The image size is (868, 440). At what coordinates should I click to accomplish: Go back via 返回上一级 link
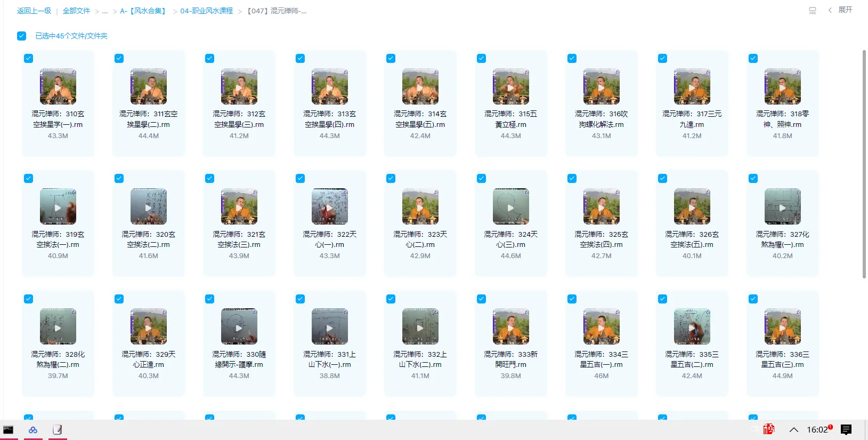(x=34, y=11)
